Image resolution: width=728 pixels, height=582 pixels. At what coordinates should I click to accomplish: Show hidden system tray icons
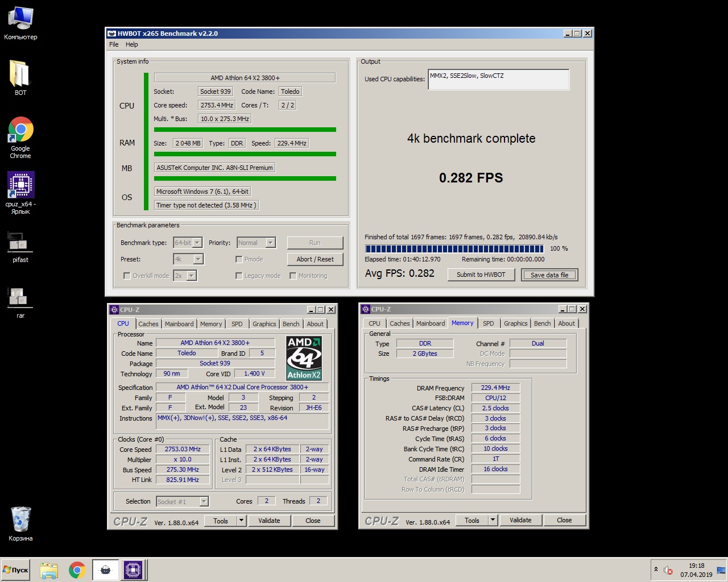click(x=656, y=569)
